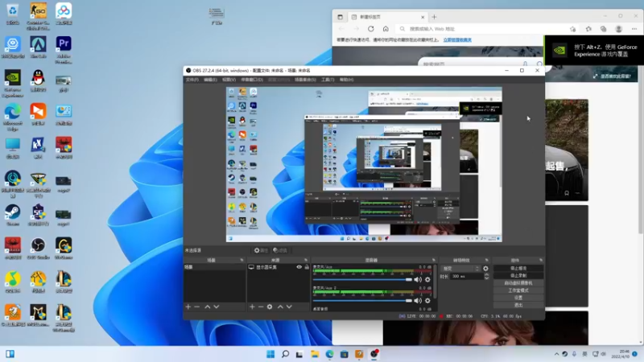Click Filters button above Sources panel
The width and height of the screenshot is (644, 362).
point(279,250)
